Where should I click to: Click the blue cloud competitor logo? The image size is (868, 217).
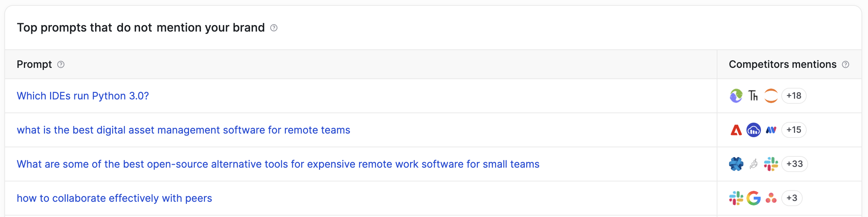point(754,130)
